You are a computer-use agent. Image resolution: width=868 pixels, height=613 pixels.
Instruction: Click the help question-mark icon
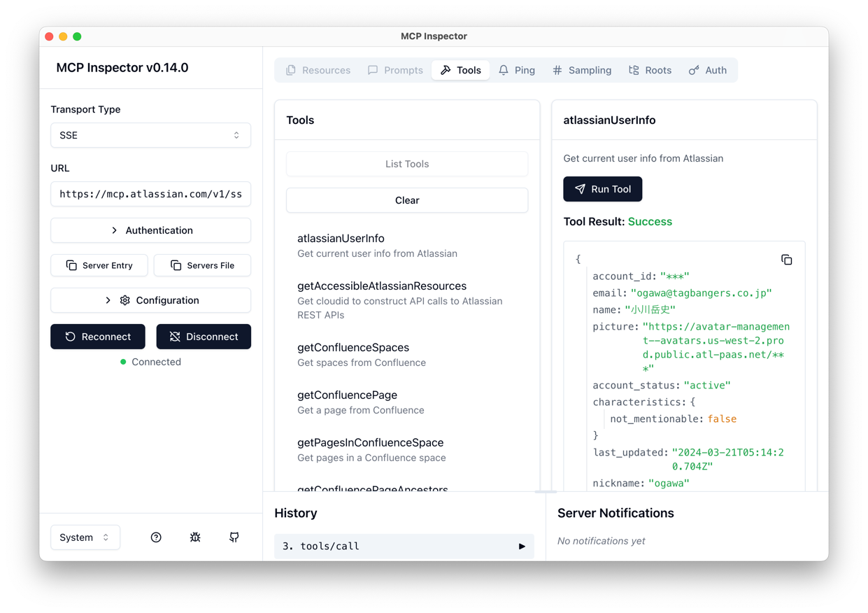point(156,537)
